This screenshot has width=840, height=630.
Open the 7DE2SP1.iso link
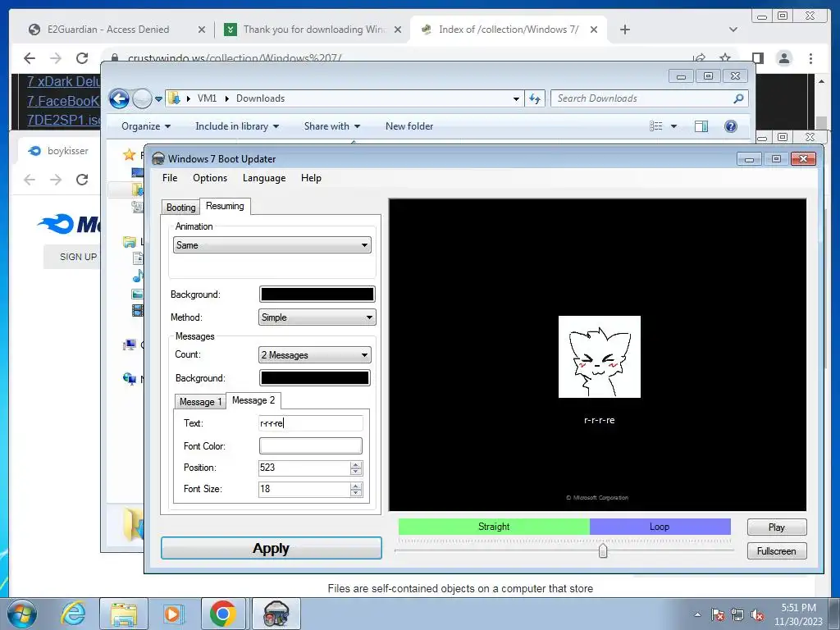pyautogui.click(x=64, y=120)
